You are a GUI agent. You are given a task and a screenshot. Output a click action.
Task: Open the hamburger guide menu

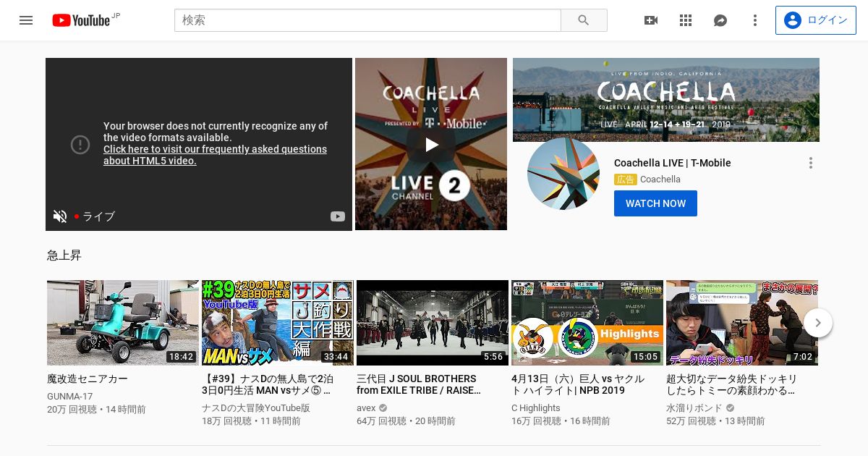26,20
